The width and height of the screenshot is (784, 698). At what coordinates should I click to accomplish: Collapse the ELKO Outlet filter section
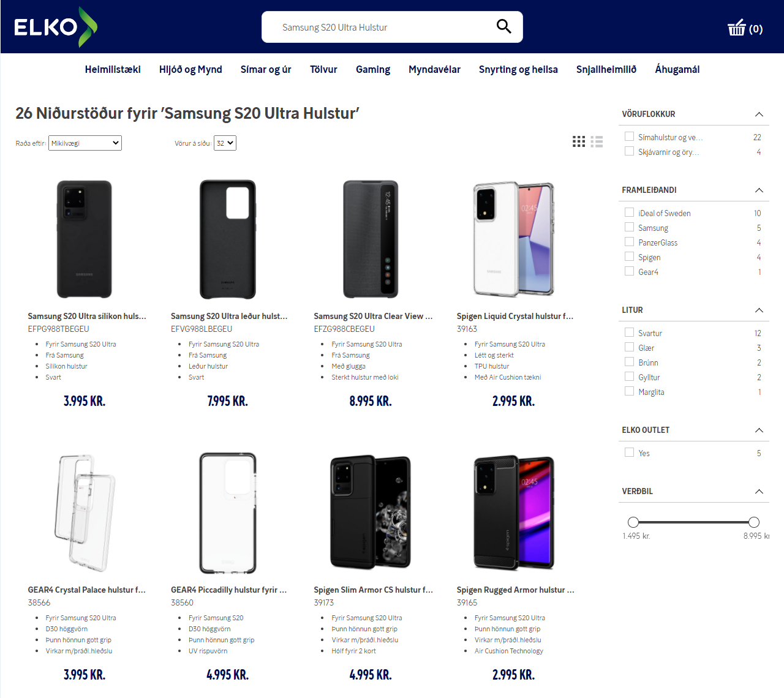point(759,430)
